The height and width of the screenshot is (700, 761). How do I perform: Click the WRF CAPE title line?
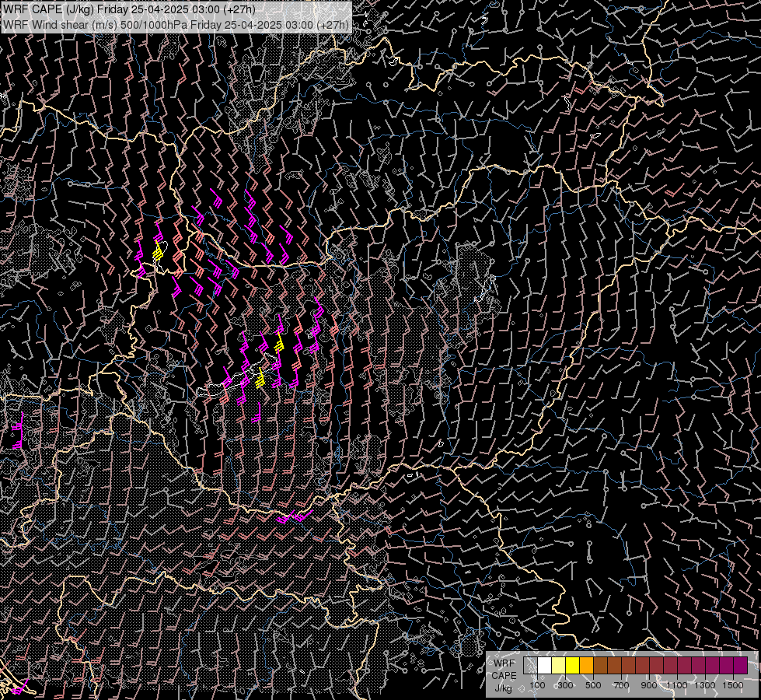click(x=129, y=9)
